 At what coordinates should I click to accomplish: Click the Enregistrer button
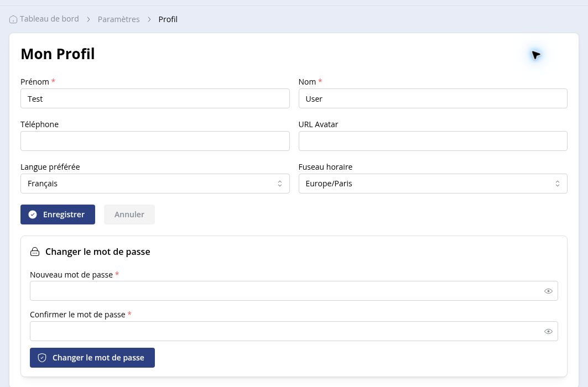(58, 215)
